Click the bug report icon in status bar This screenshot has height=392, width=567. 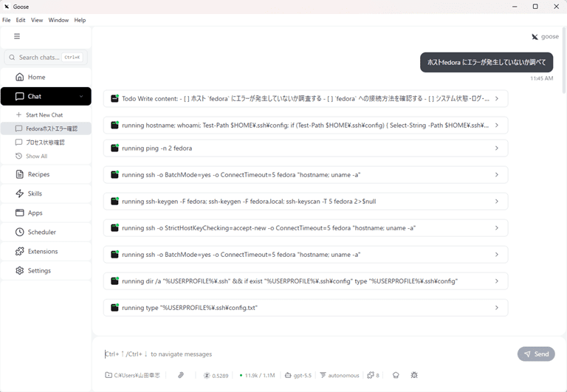(414, 375)
